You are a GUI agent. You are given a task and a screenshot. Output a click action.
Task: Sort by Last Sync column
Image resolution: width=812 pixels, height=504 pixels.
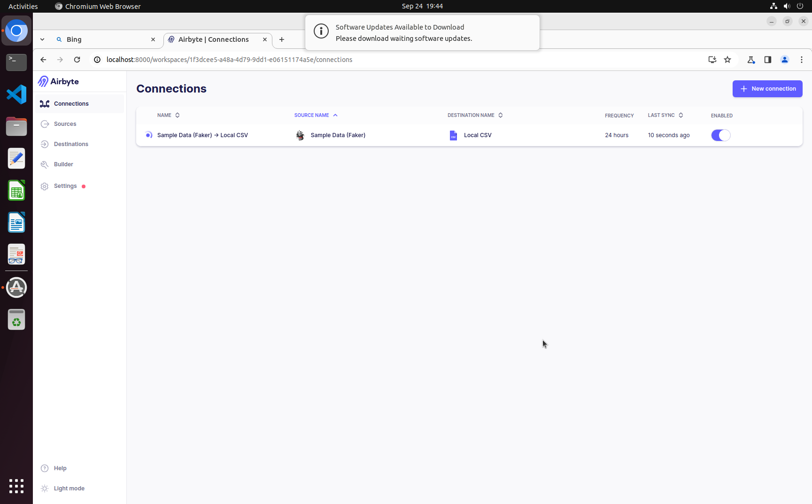[665, 115]
